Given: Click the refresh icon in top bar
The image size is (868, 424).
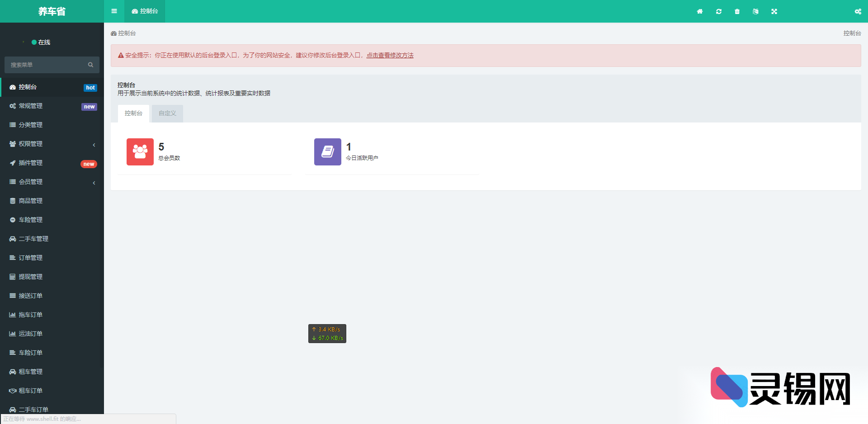Looking at the screenshot, I should 719,11.
